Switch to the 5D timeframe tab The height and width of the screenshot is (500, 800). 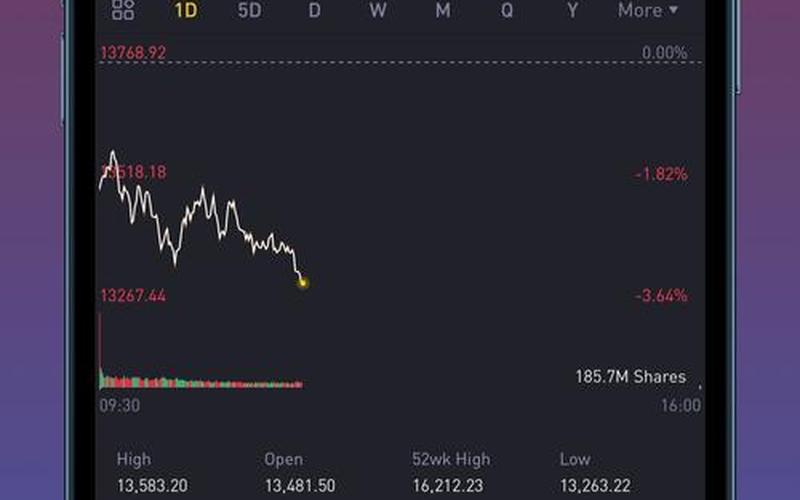(x=250, y=10)
